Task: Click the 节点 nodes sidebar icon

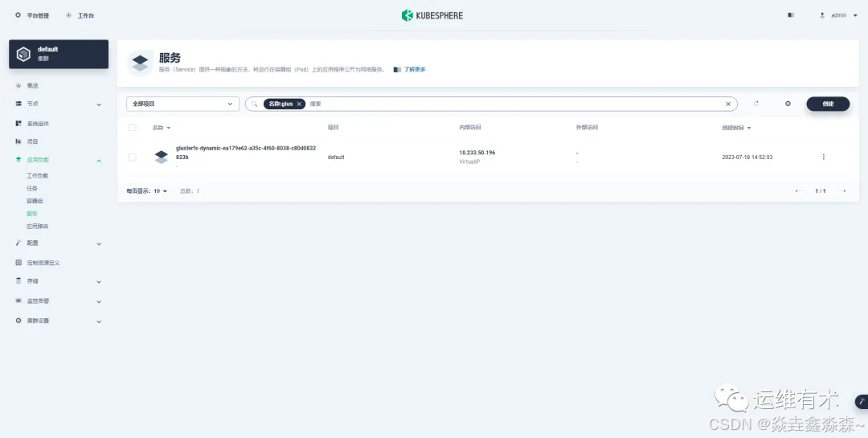Action: [18, 104]
